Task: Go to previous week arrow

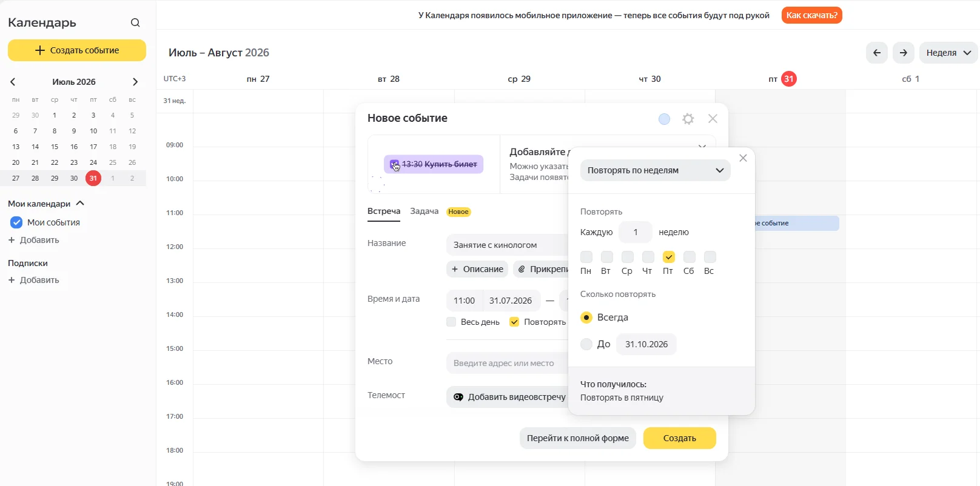Action: click(877, 53)
